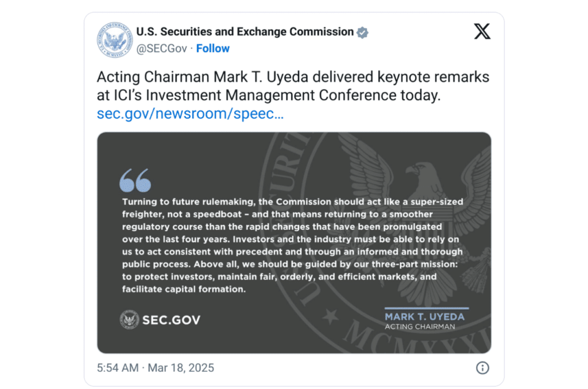Click the ACTING CHAIRMAN subtitle in card

coord(420,327)
